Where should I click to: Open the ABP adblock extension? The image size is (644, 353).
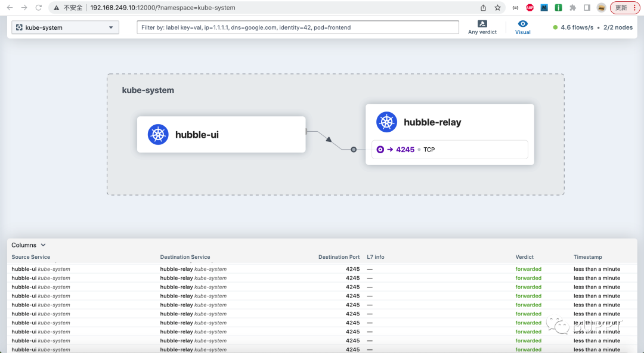(x=530, y=7)
